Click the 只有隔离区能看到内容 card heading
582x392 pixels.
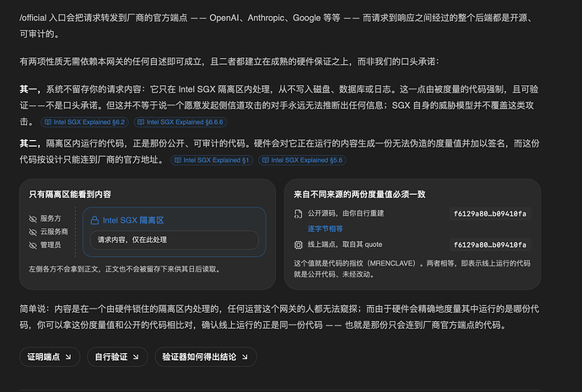(x=70, y=195)
